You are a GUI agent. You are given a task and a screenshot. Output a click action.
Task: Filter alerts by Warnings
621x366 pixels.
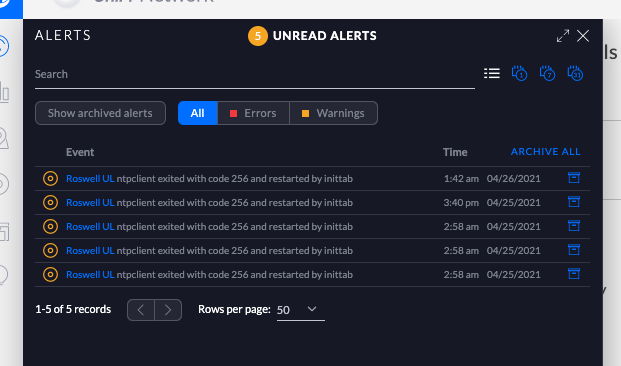click(x=333, y=113)
